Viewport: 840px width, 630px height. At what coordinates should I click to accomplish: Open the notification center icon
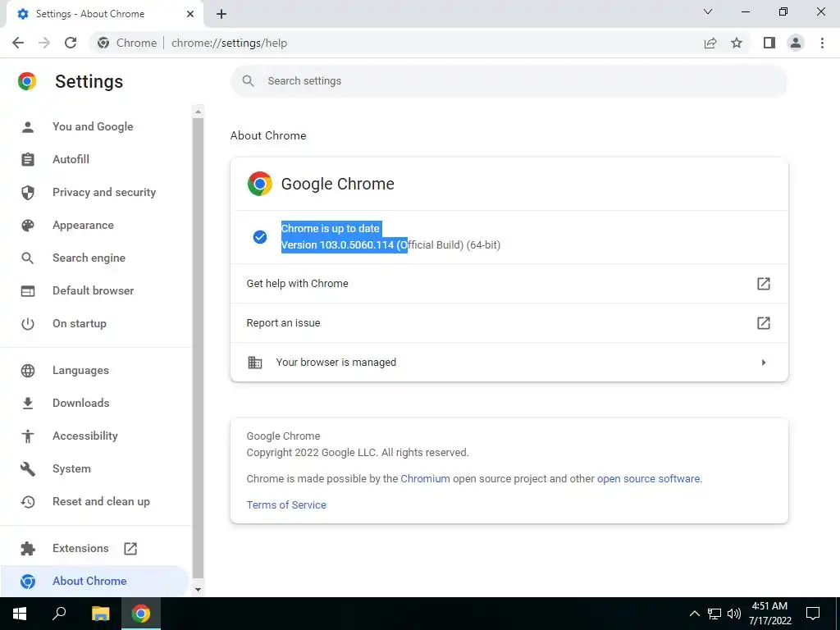pyautogui.click(x=813, y=614)
